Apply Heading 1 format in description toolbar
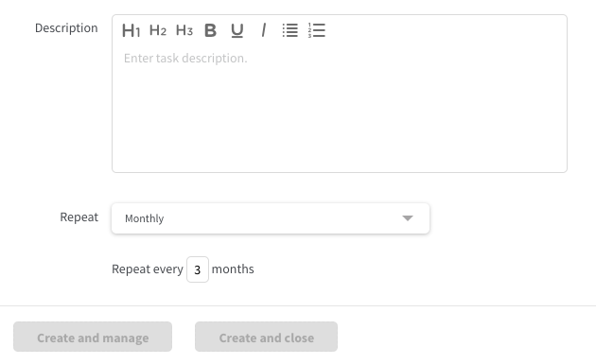Viewport: 596px width, 364px height. [131, 30]
